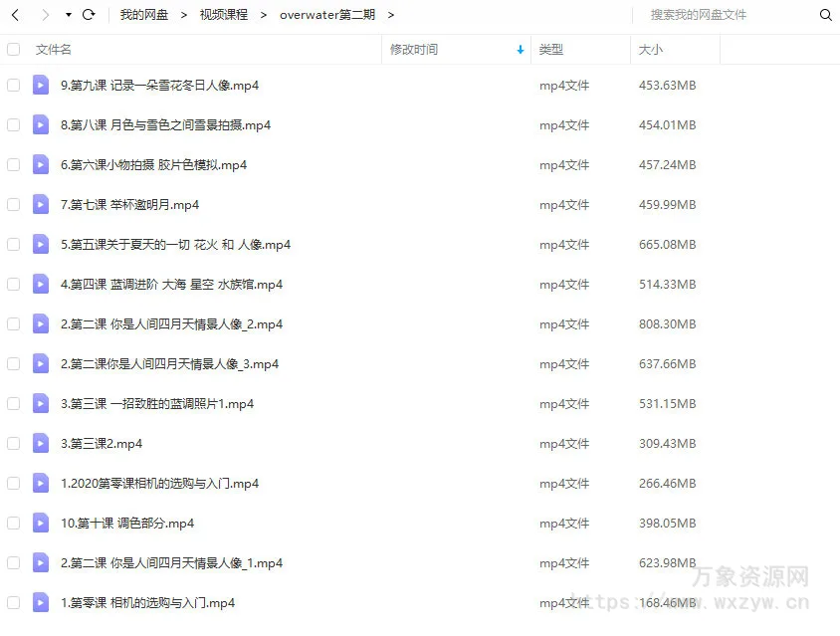
Task: Click the file icon beside 1.2020第零课相机的选购与入门.mp4
Action: click(40, 483)
